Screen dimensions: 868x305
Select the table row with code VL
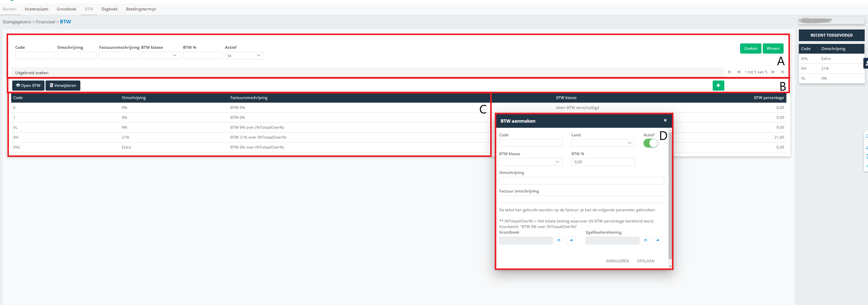pos(399,127)
